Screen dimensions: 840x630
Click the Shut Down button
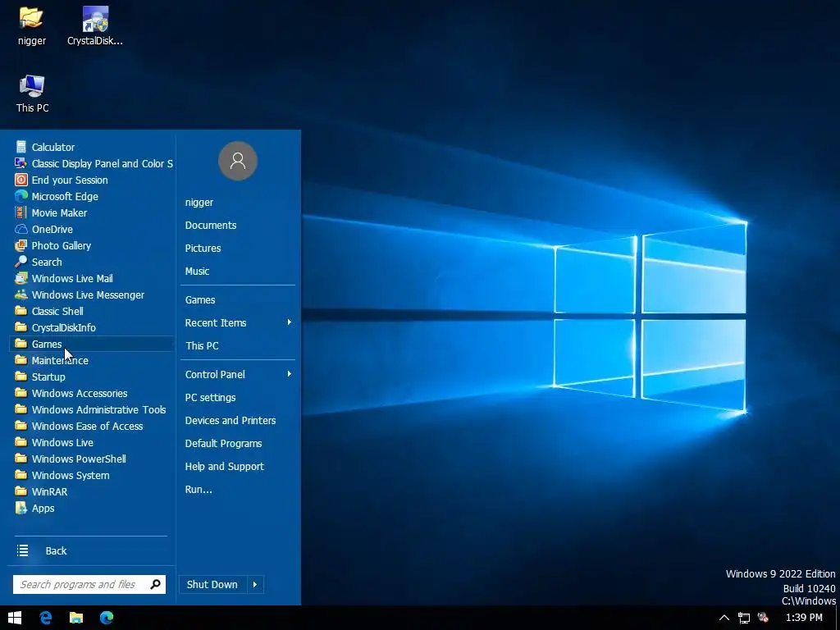[x=212, y=584]
